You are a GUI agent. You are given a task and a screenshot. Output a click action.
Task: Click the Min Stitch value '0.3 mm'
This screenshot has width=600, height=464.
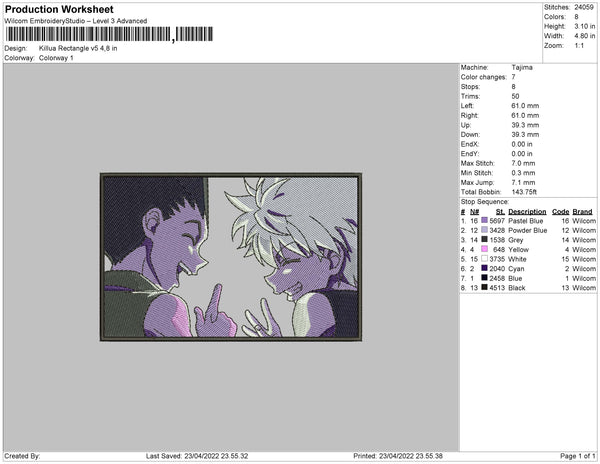tap(523, 173)
